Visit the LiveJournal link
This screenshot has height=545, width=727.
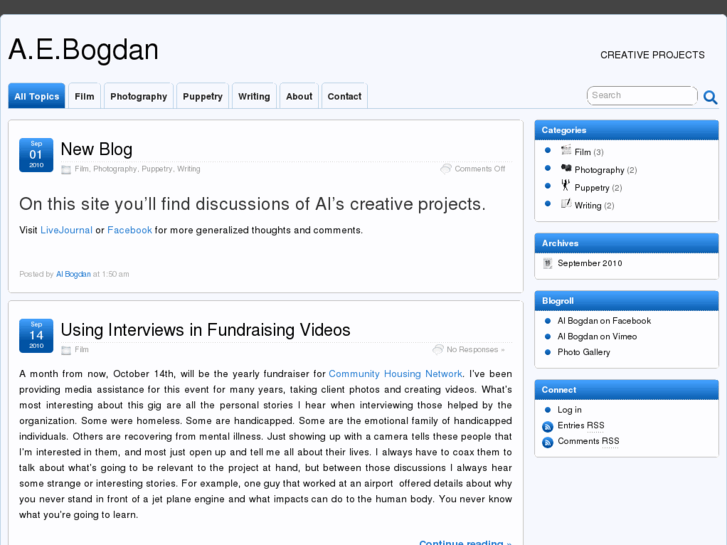[66, 230]
